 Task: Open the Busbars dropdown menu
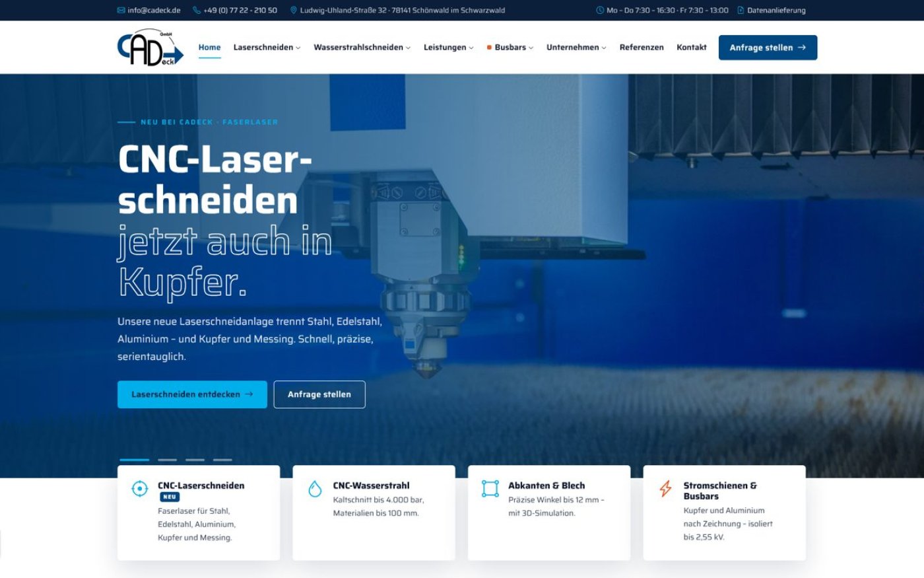tap(510, 48)
